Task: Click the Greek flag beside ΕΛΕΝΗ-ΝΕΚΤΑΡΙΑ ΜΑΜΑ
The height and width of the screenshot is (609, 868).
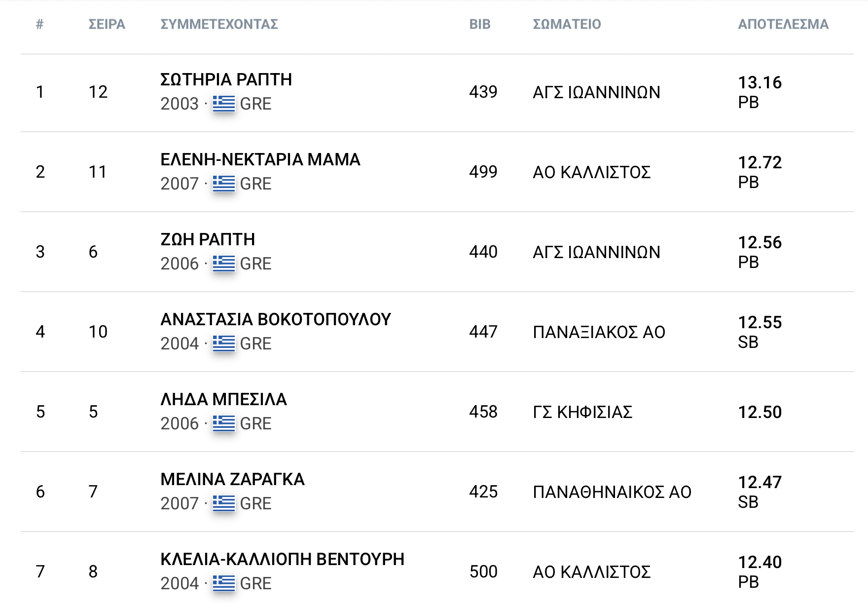Action: tap(224, 184)
